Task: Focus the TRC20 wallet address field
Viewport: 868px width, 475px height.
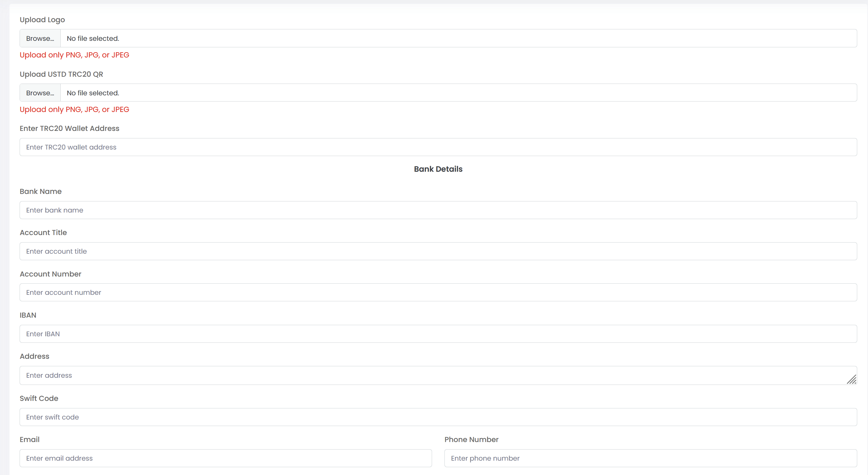Action: [x=438, y=147]
